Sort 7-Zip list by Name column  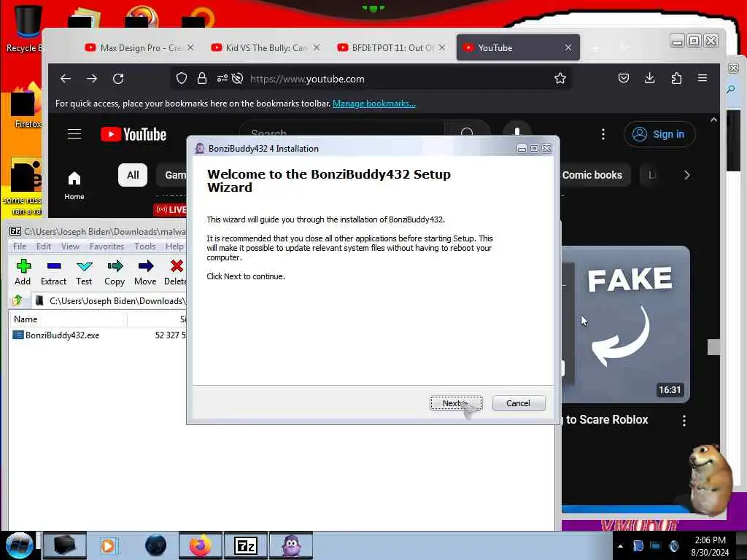[x=68, y=319]
